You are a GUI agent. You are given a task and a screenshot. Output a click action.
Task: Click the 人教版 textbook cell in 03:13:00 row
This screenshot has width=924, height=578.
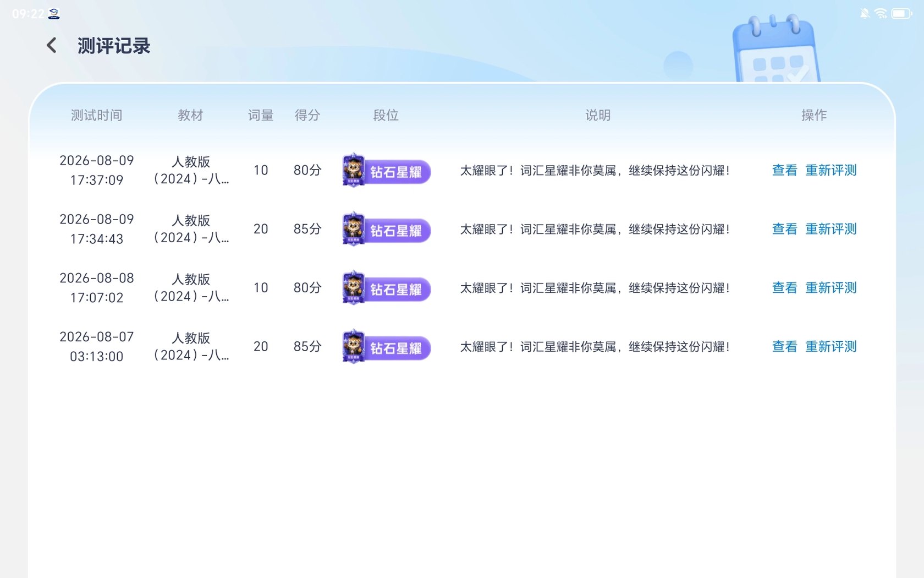(191, 347)
